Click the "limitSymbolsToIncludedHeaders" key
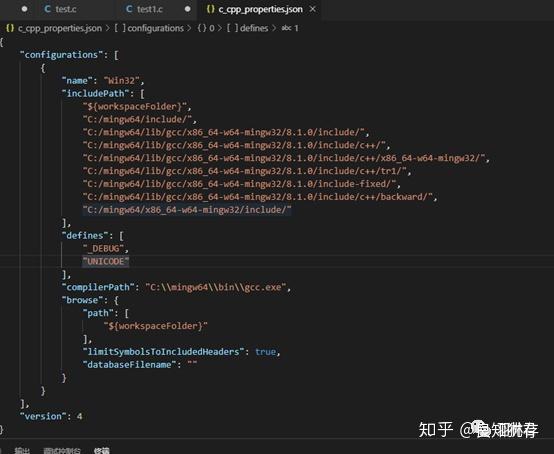The height and width of the screenshot is (454, 554). tap(163, 352)
